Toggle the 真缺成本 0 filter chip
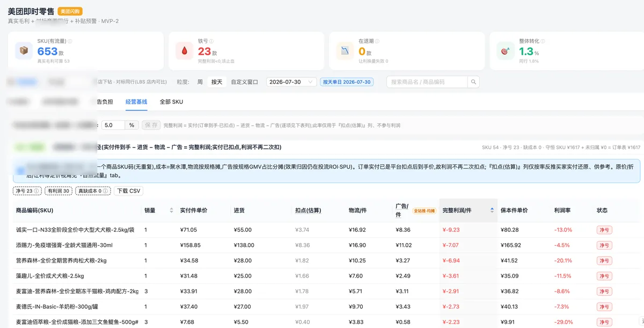Viewport: 644px width, 328px height. pos(93,191)
